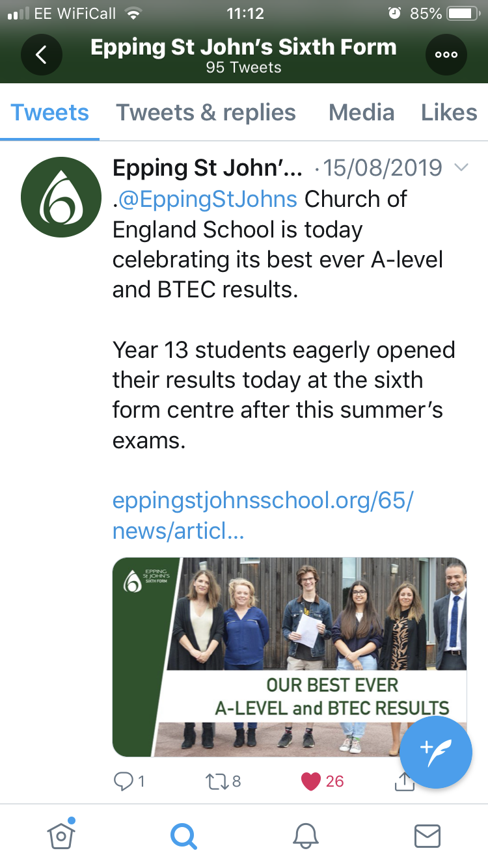Open the Best Ever Results image thumbnail
This screenshot has width=488, height=868.
click(290, 657)
